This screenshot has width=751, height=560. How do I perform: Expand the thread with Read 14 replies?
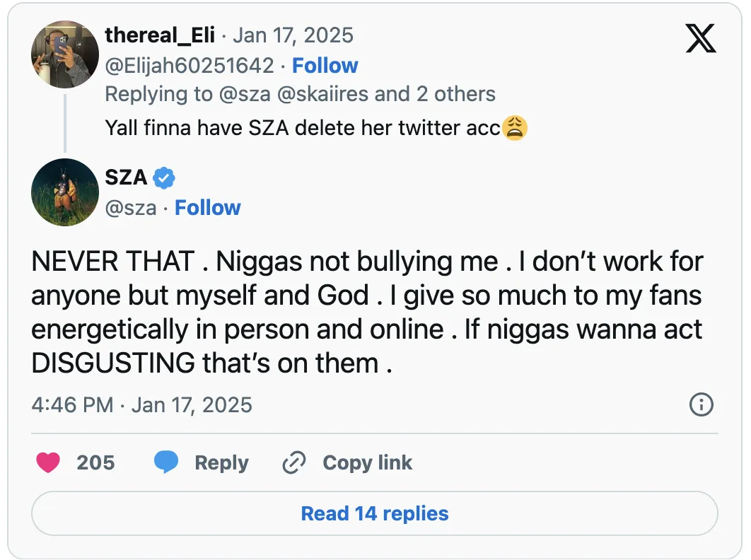374,513
